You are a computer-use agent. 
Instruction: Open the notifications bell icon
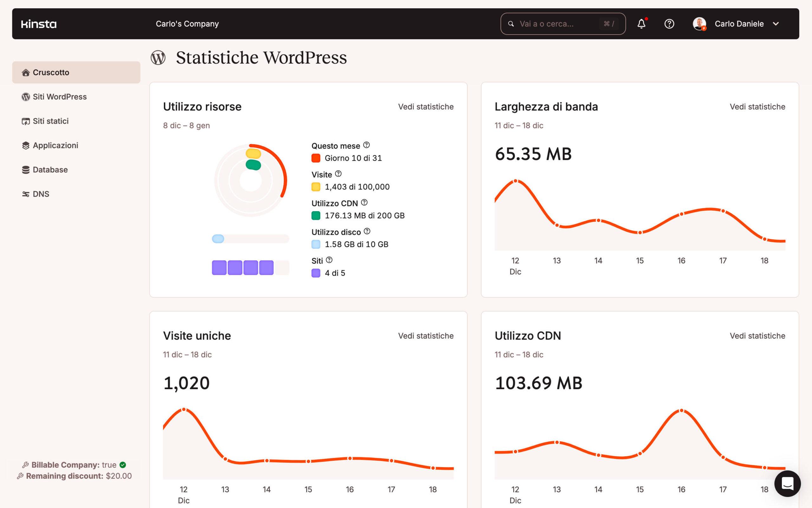pyautogui.click(x=641, y=24)
